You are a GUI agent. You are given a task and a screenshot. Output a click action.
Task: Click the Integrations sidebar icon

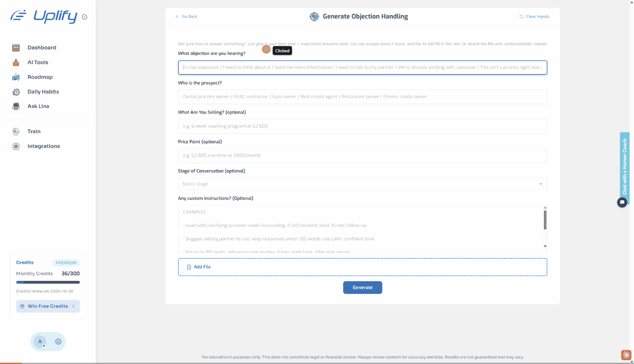click(16, 146)
